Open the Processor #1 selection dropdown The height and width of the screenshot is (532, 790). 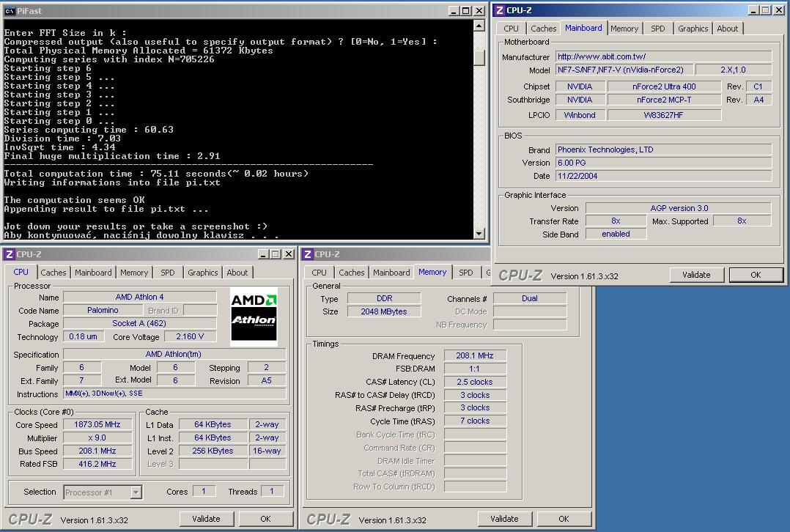coord(136,492)
